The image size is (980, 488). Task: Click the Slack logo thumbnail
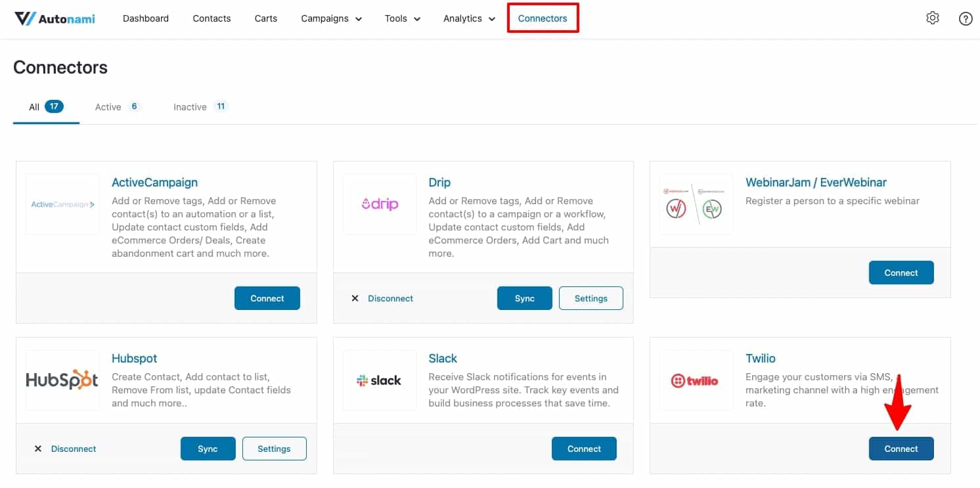click(380, 380)
